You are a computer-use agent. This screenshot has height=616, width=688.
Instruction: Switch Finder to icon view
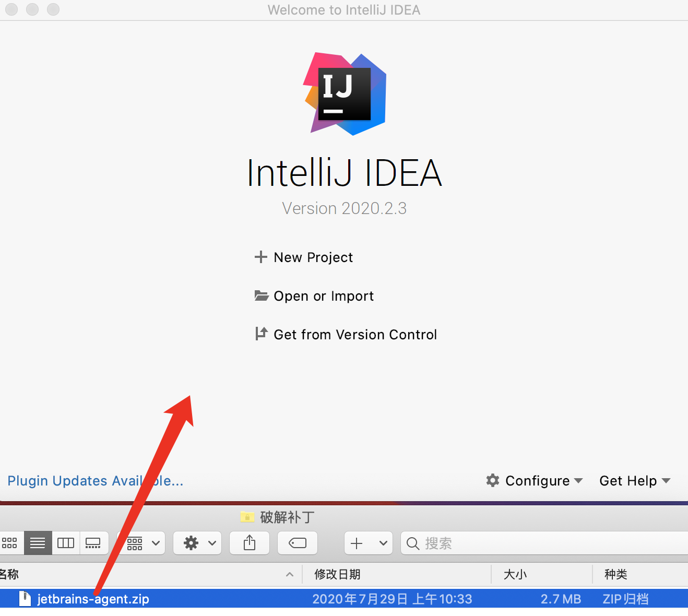coord(10,543)
